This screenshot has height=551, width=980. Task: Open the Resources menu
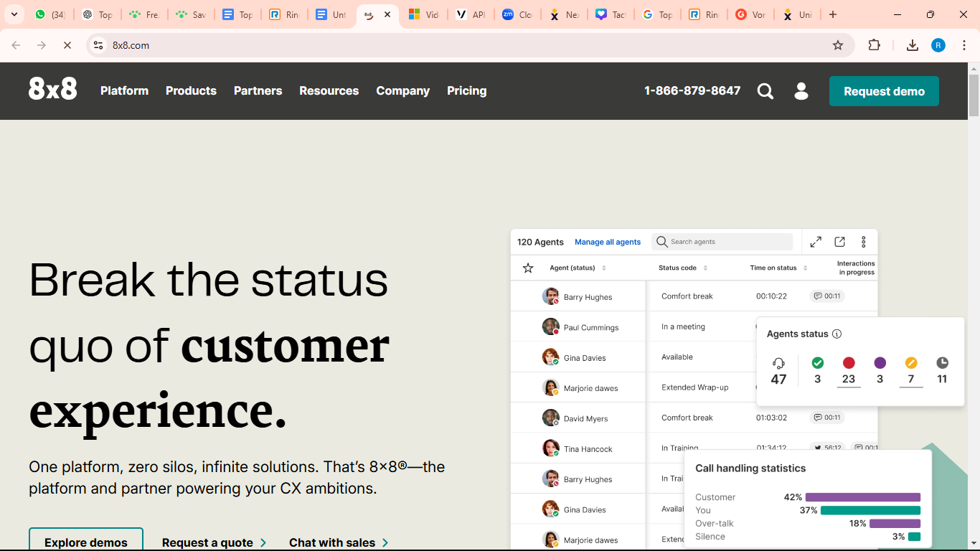(329, 90)
